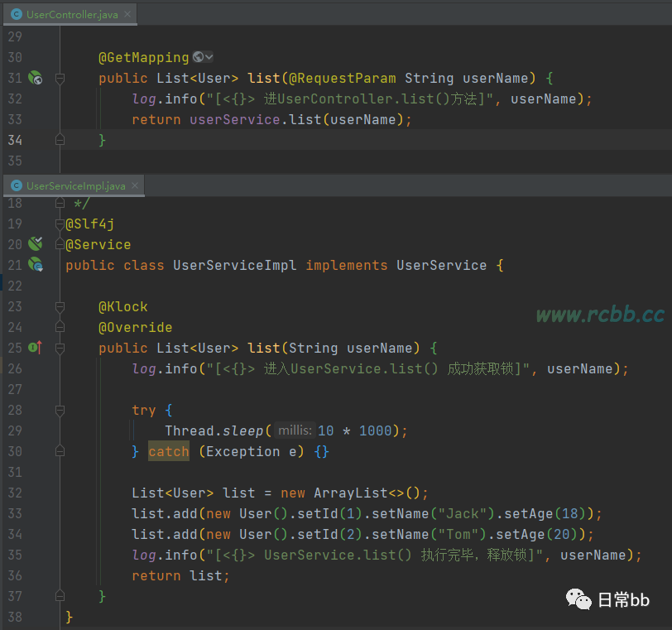Click the Java class icon on UserServiceImpl.java tab

pyautogui.click(x=17, y=186)
